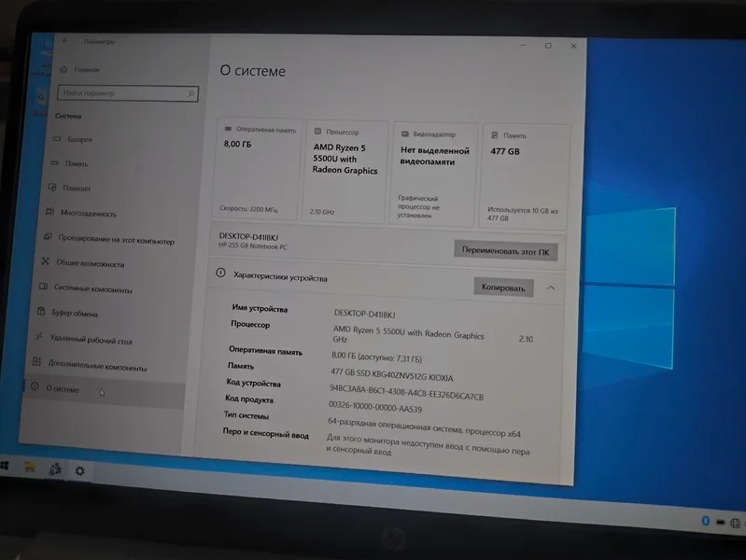Click the Дополнительные компоненты icon
The height and width of the screenshot is (560, 746).
point(36,361)
